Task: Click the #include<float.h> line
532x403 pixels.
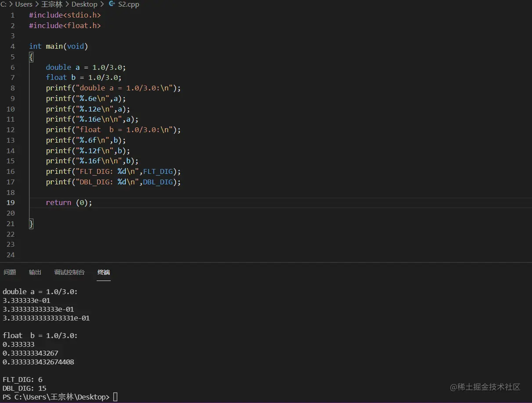Action: [x=65, y=25]
